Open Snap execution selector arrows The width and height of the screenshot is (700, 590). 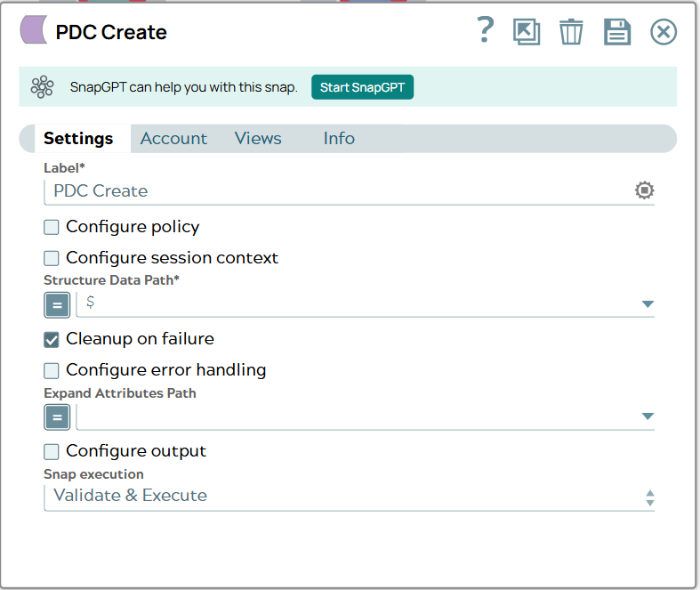coord(650,497)
